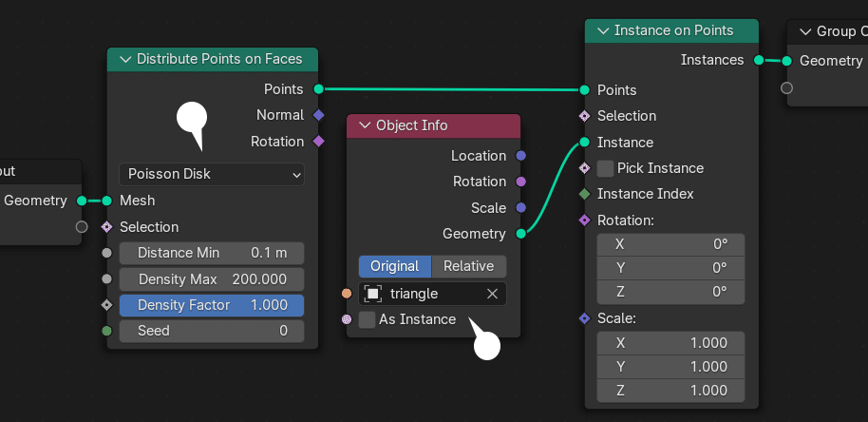Image resolution: width=868 pixels, height=422 pixels.
Task: Click the Instance input socket
Action: 584,143
